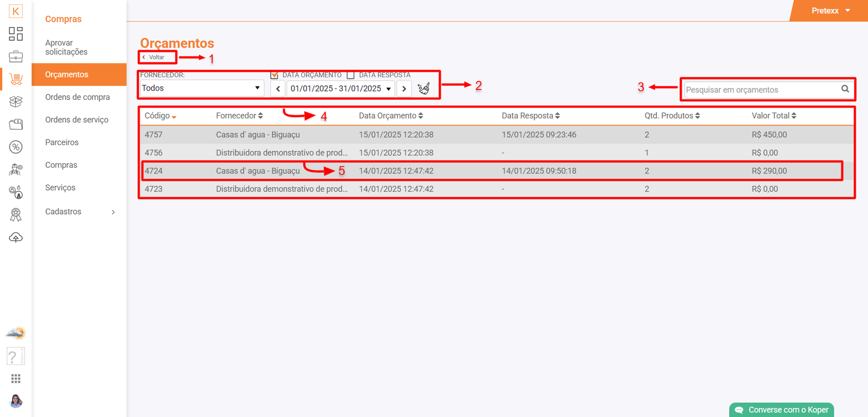The height and width of the screenshot is (417, 868).
Task: Click the Voltar back button
Action: pyautogui.click(x=156, y=57)
